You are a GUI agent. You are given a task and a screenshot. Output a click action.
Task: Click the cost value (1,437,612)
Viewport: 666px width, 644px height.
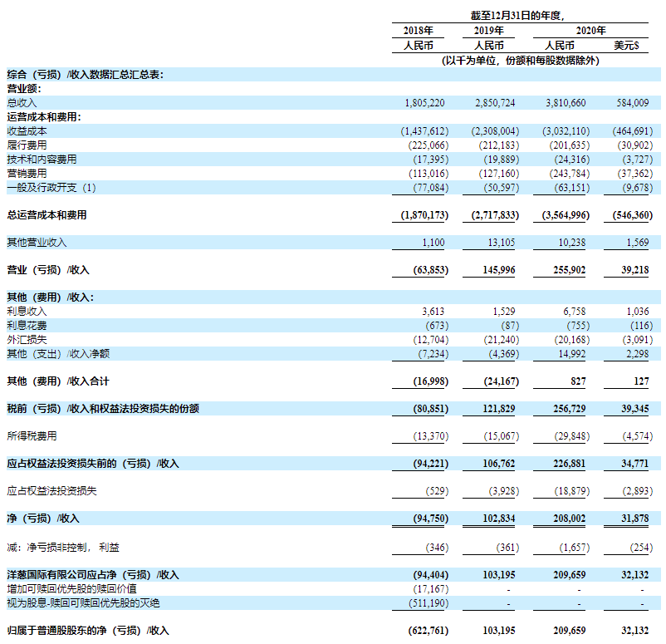click(424, 131)
